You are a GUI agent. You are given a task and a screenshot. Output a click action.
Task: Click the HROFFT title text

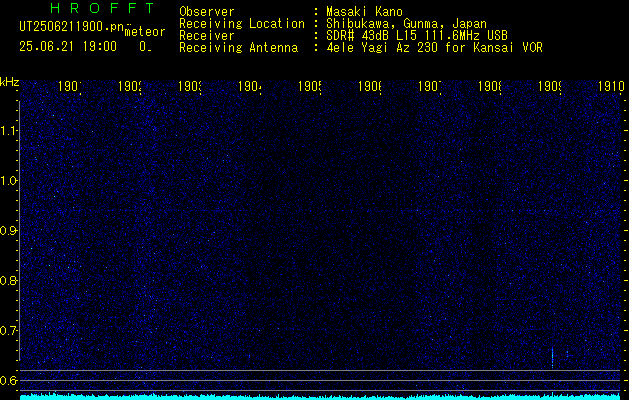tap(103, 8)
